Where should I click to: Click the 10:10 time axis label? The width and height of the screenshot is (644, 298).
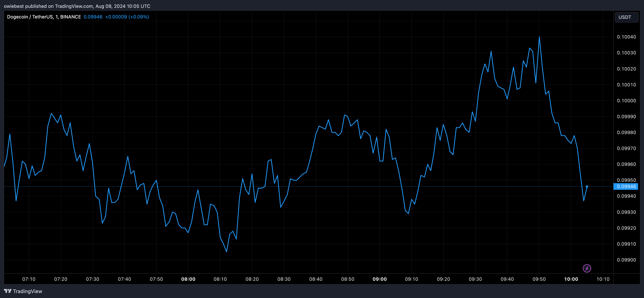point(603,279)
